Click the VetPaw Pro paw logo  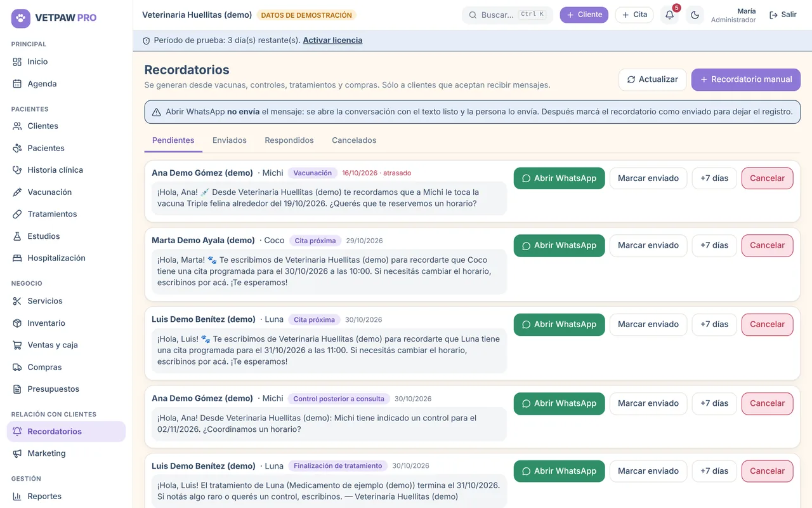point(21,18)
